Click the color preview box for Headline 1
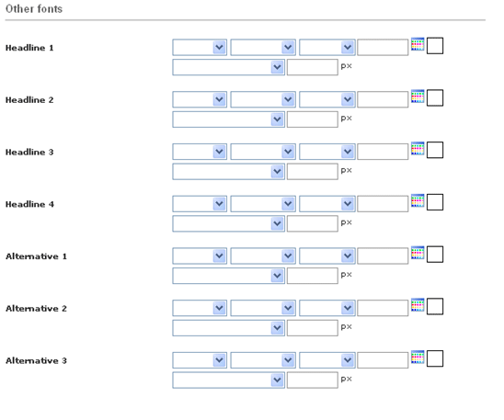This screenshot has height=420, width=504. coord(435,46)
